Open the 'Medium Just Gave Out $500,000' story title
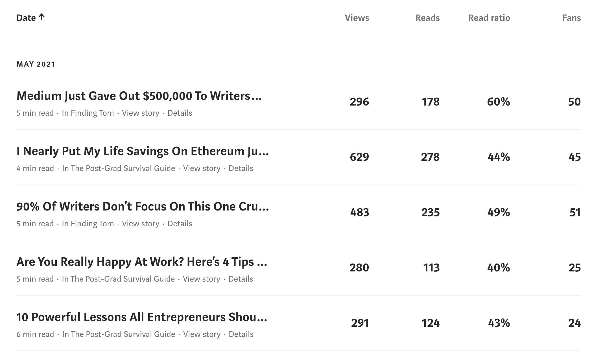This screenshot has height=364, width=603. [139, 96]
